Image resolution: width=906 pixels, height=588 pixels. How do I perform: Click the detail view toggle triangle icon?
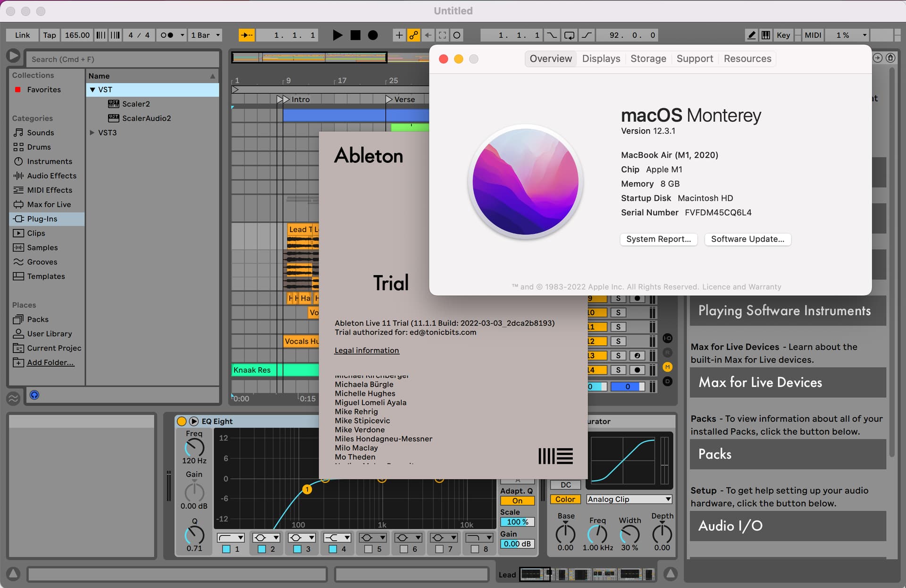click(x=670, y=574)
